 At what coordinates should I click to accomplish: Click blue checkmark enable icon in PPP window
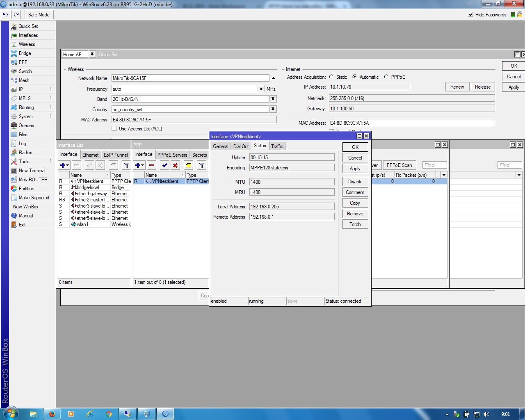point(164,165)
